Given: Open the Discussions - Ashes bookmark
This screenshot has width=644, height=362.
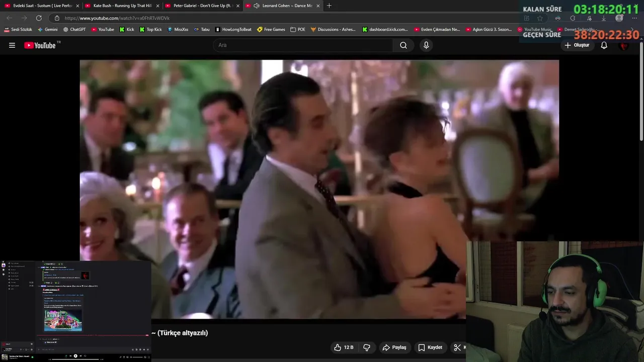Looking at the screenshot, I should (x=333, y=30).
